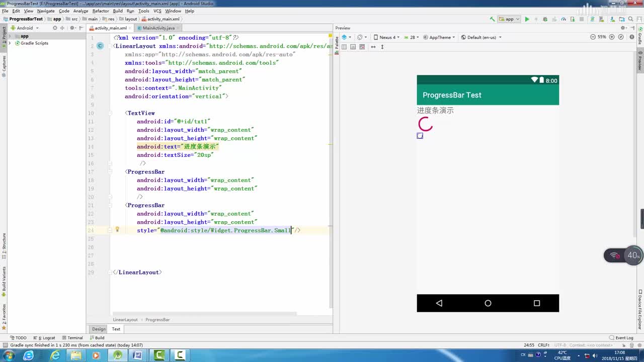Open the Refactor menu
This screenshot has width=644, height=362.
(x=101, y=11)
